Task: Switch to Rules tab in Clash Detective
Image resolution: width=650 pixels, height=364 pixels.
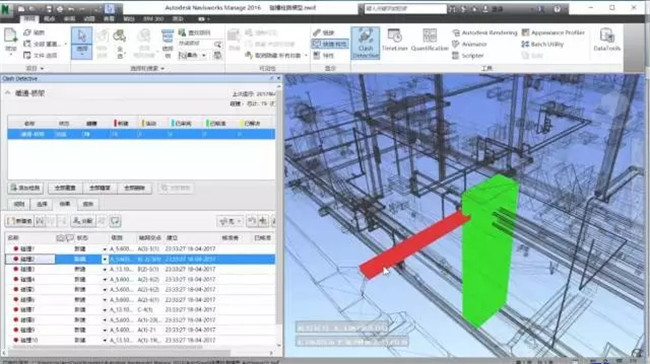Action: 19,204
